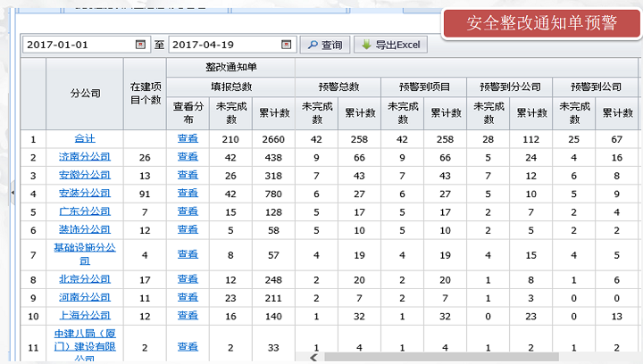Viewport: 643px width, 364px height.
Task: Click the end date field 2017-04-19
Action: point(224,45)
